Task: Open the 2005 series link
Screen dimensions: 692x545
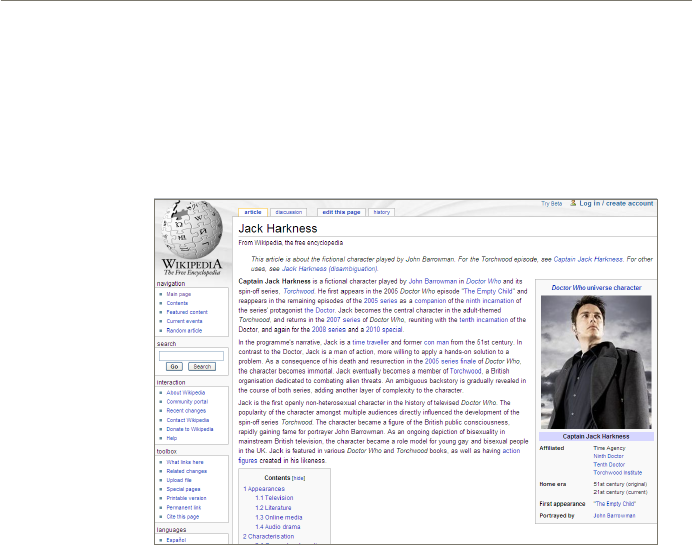Action: pyautogui.click(x=380, y=301)
